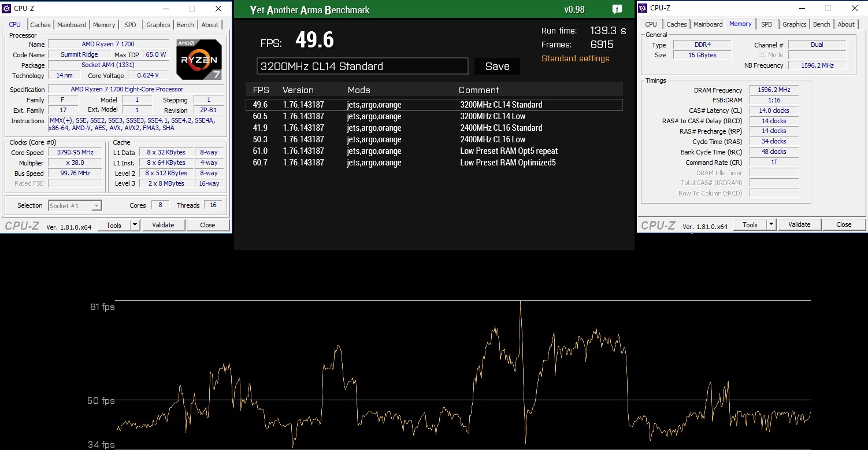Open Caches tab in right CPU-Z window

(x=676, y=24)
